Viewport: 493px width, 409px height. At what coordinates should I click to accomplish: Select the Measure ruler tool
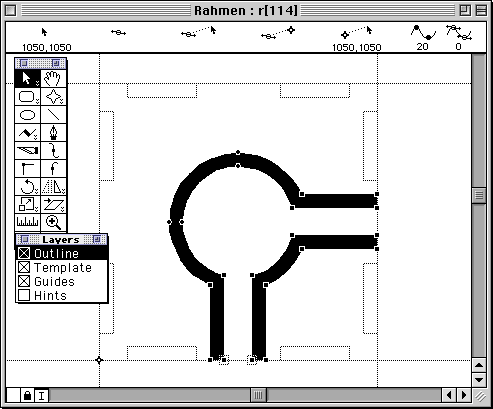(x=28, y=222)
